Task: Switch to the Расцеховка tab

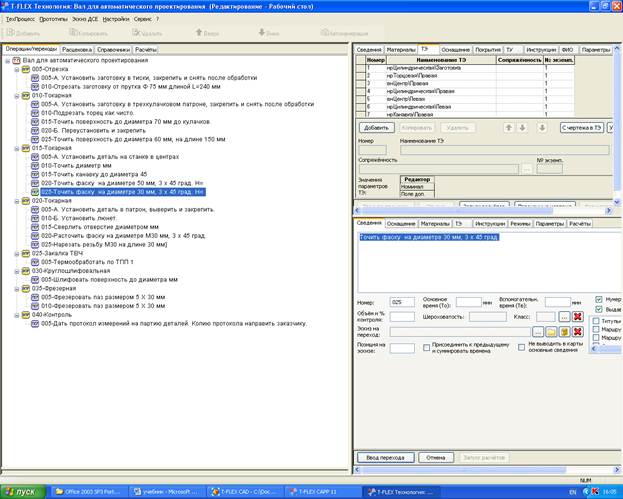Action: pos(77,50)
